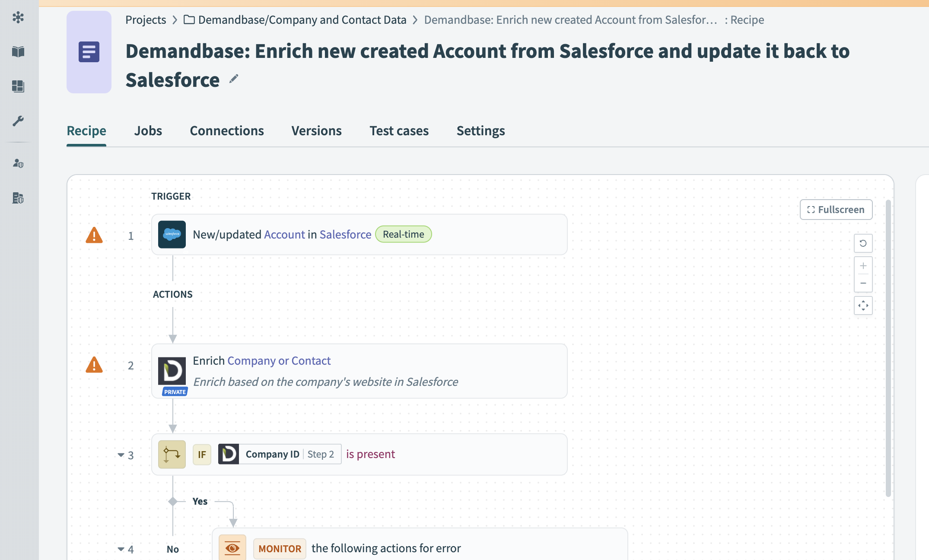929x560 pixels.
Task: Open the wrench tools icon in sidebar
Action: pyautogui.click(x=18, y=121)
